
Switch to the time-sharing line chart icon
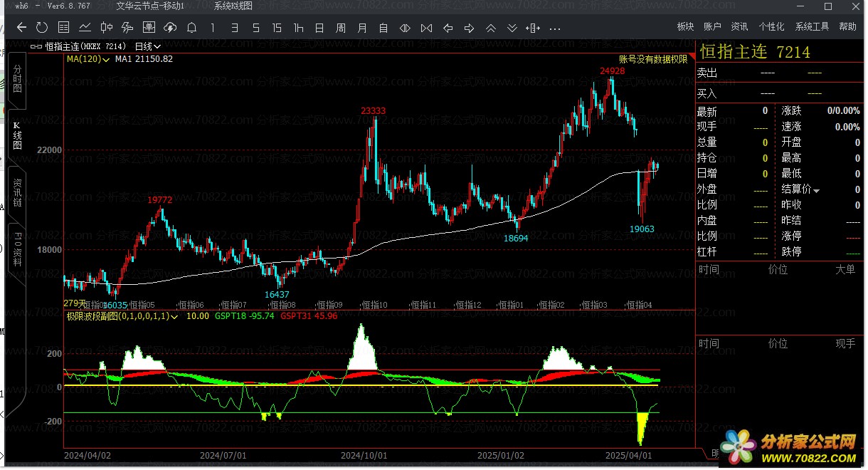(x=85, y=28)
